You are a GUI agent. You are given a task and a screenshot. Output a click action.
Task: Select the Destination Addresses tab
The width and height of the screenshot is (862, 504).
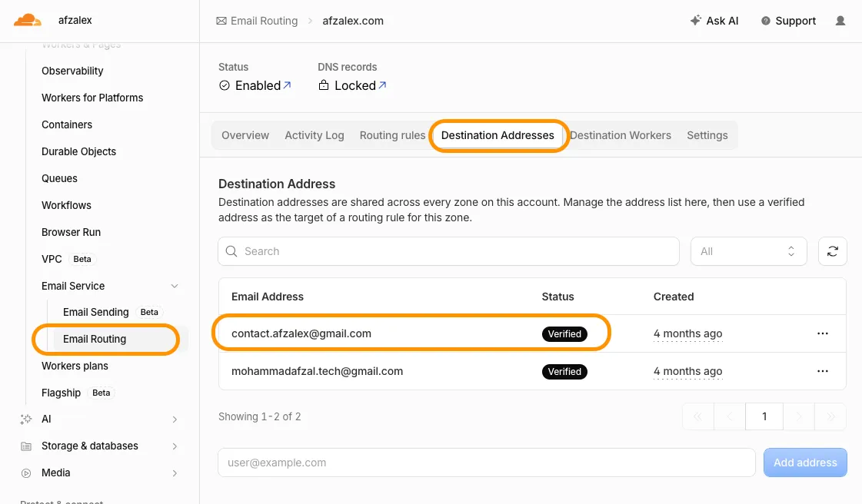pos(498,135)
